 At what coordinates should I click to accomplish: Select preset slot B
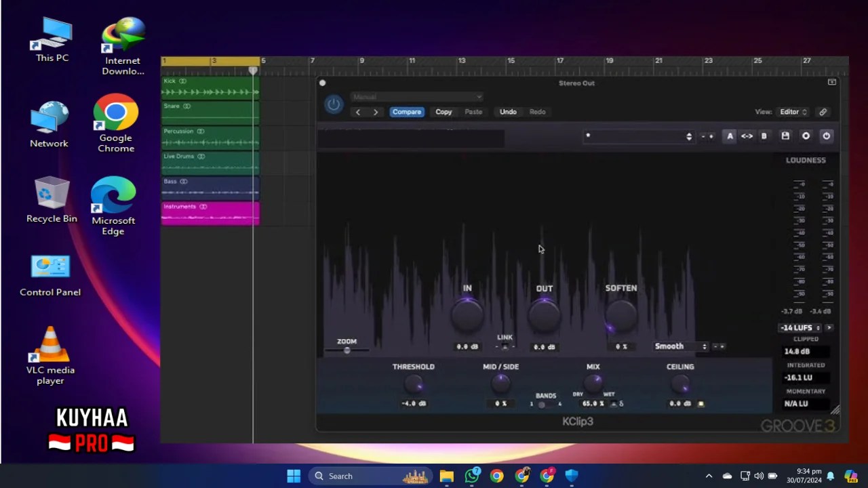click(764, 136)
